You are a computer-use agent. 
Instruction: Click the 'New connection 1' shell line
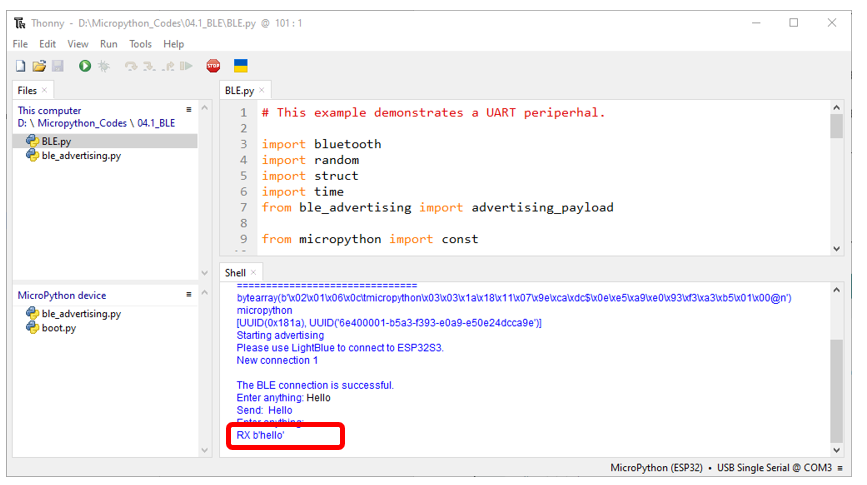tap(277, 361)
